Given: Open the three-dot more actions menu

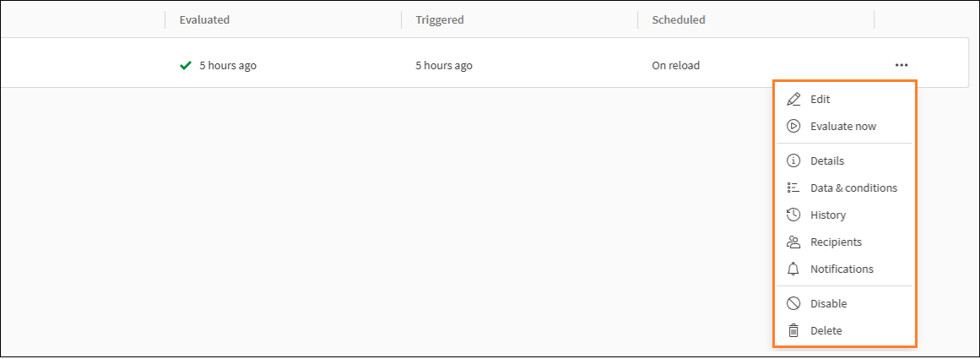Looking at the screenshot, I should click(901, 65).
